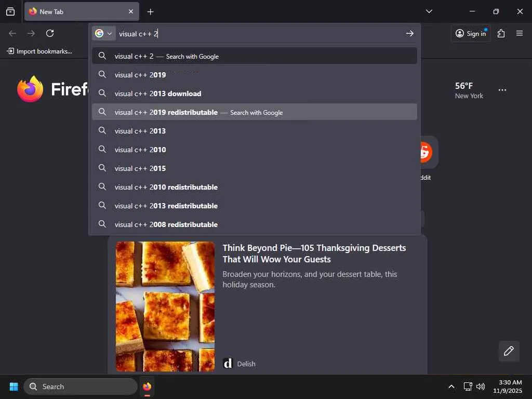Select 'visual c++ 2 — Search with Google' suggestion
Screen dimensions: 532x399
(255, 56)
